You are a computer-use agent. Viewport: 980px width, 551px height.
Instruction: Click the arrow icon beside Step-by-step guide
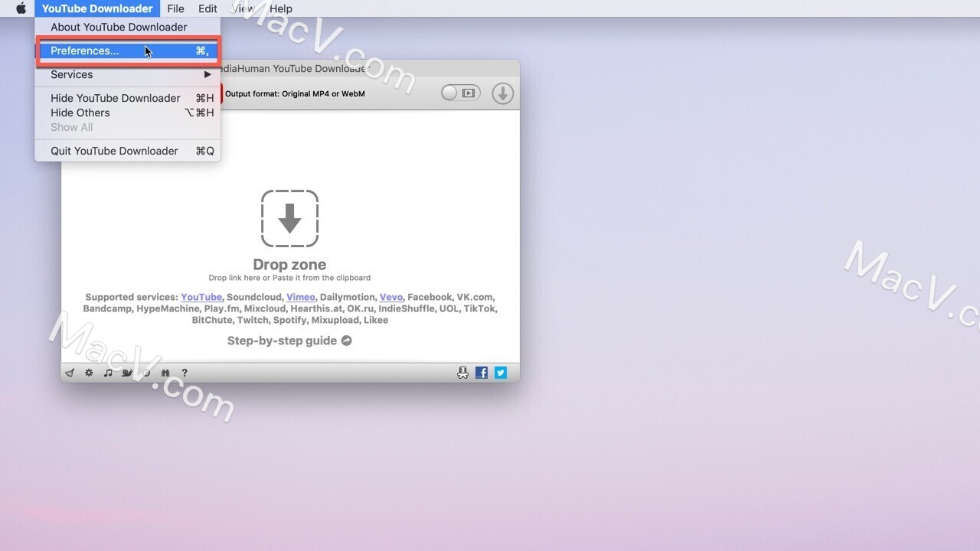(346, 341)
